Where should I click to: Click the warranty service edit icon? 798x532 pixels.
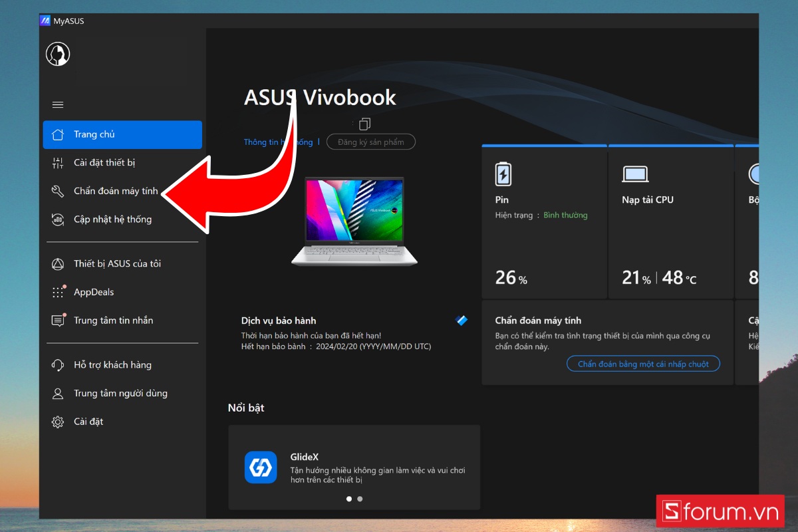click(462, 321)
